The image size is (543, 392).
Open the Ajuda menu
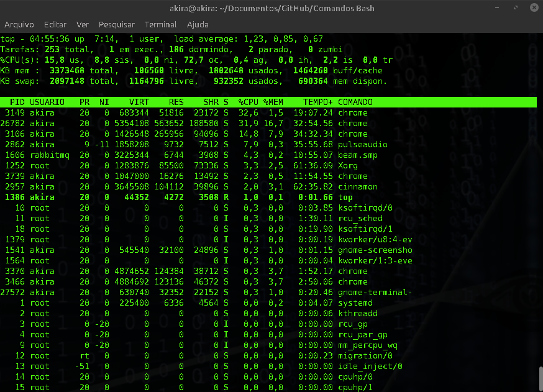point(198,25)
